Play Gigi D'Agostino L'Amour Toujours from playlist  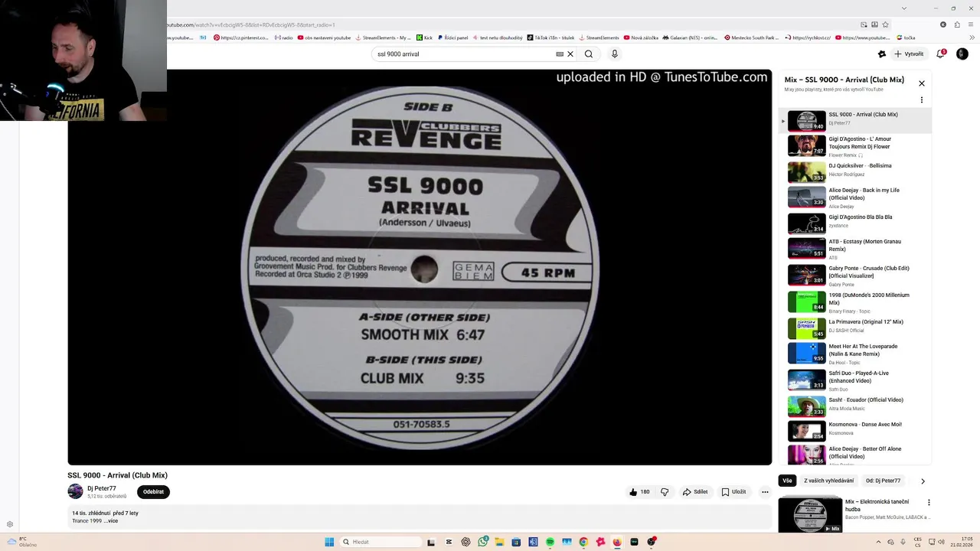[x=856, y=145]
